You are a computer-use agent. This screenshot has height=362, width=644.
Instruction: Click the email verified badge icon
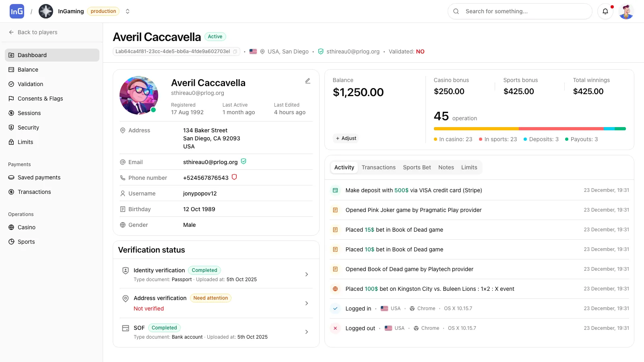coord(244,161)
